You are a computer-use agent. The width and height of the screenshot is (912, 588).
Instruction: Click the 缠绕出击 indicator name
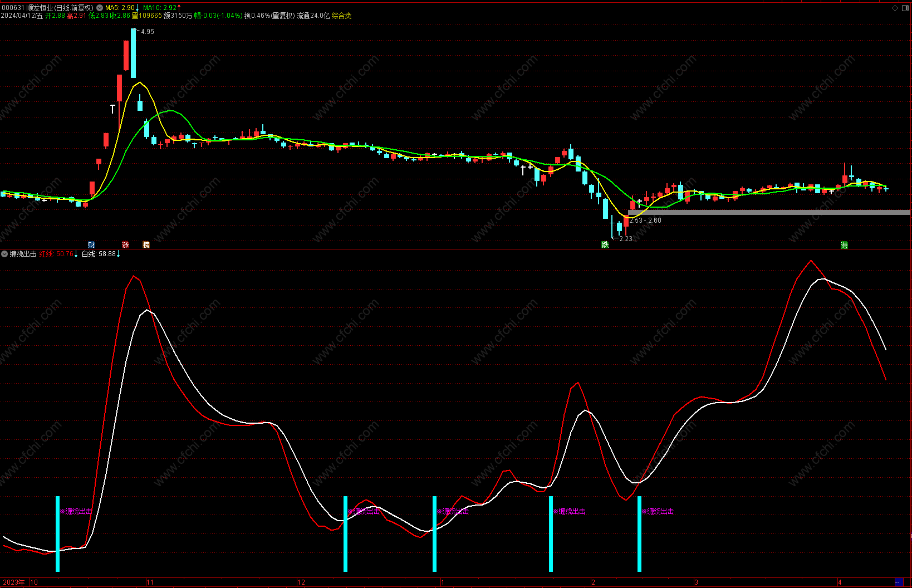point(23,254)
